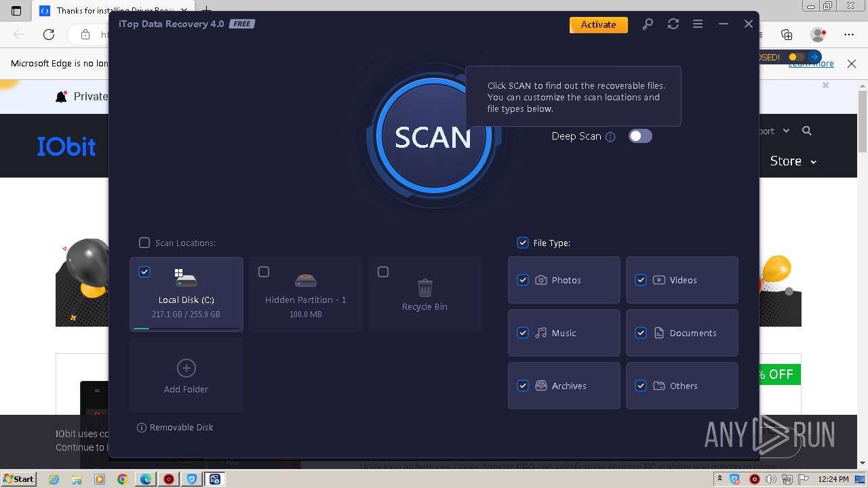Show hidden system tray icons
The width and height of the screenshot is (868, 488).
coord(719,479)
